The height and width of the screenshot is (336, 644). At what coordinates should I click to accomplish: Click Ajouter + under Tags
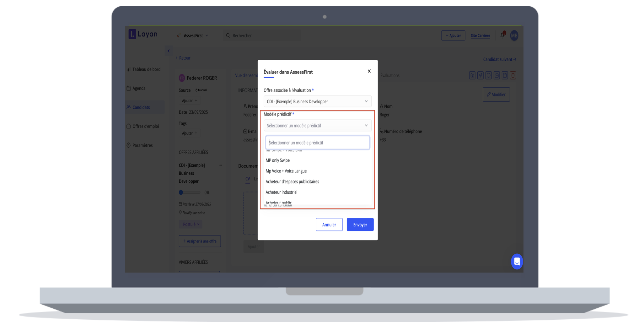190,133
